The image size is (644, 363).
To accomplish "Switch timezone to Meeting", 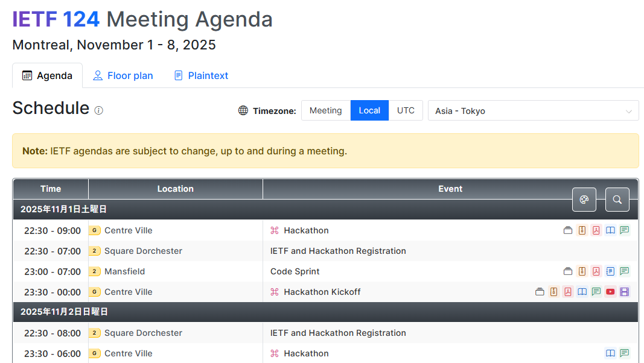I will [325, 110].
